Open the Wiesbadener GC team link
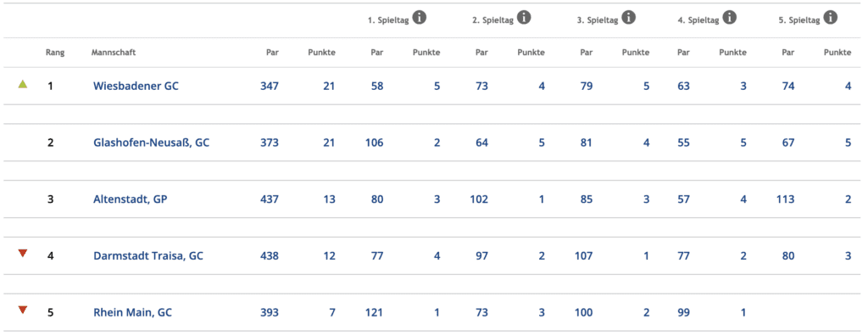 tap(136, 86)
